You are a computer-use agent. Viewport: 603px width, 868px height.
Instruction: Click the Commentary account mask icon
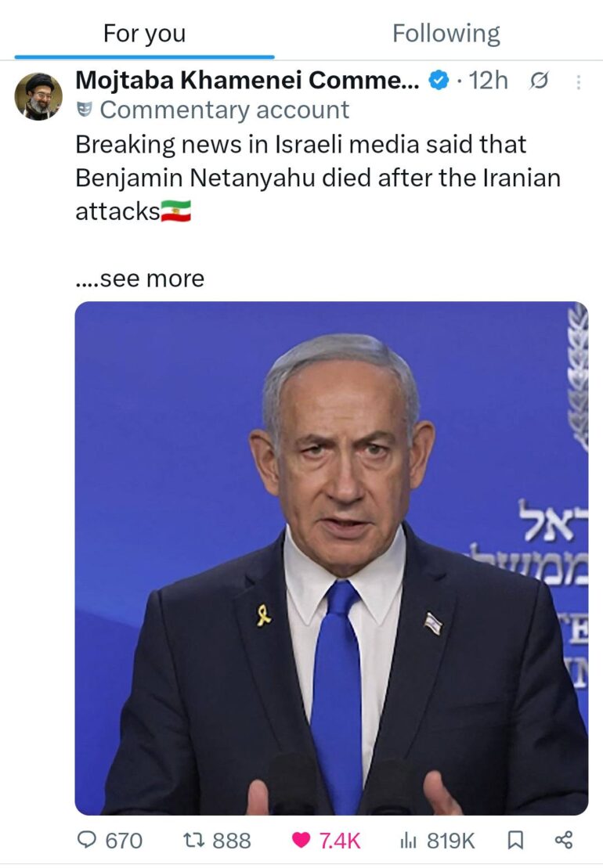coord(84,110)
